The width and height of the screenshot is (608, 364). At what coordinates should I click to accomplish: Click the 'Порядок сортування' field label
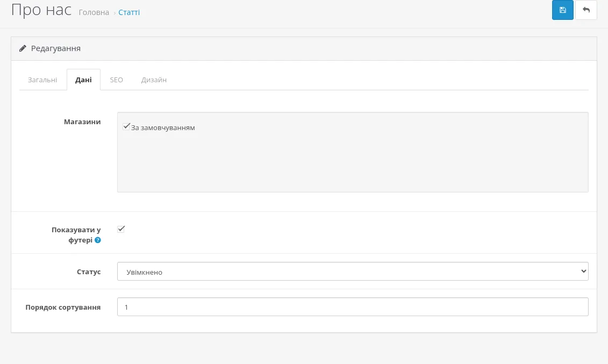click(63, 308)
